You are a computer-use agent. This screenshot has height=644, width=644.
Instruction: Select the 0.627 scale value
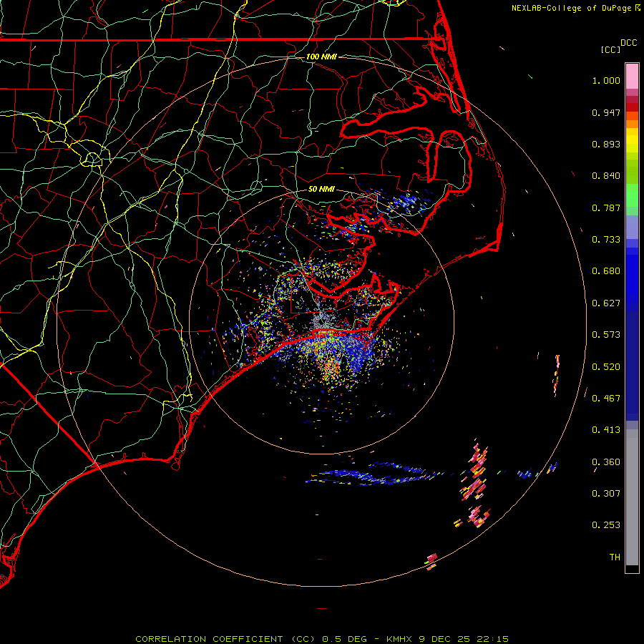click(x=606, y=303)
